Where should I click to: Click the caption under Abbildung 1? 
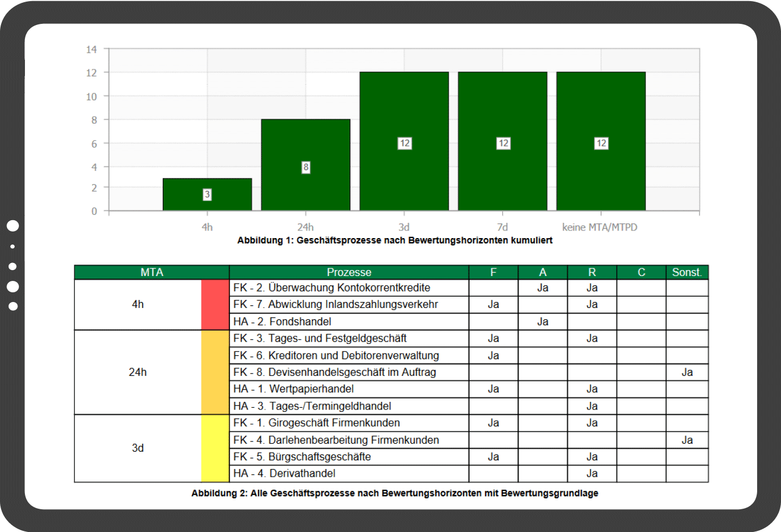pos(395,240)
